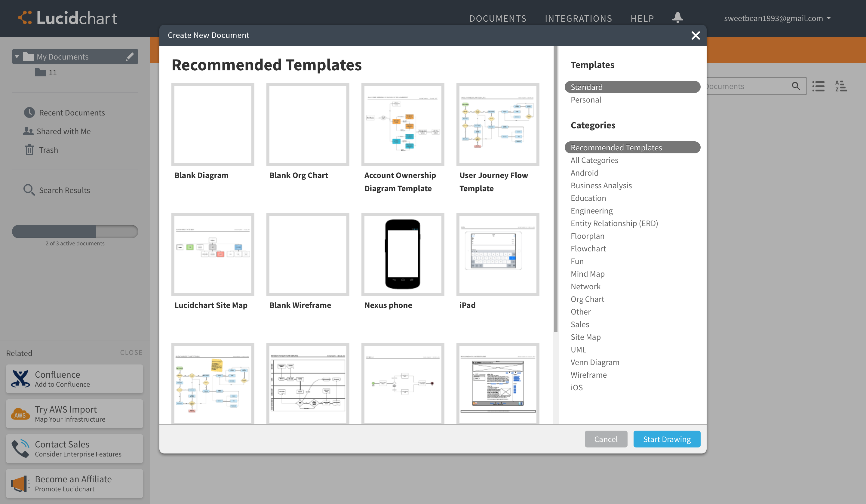The height and width of the screenshot is (504, 866).
Task: Click the Recent Documents clock icon
Action: click(x=29, y=112)
